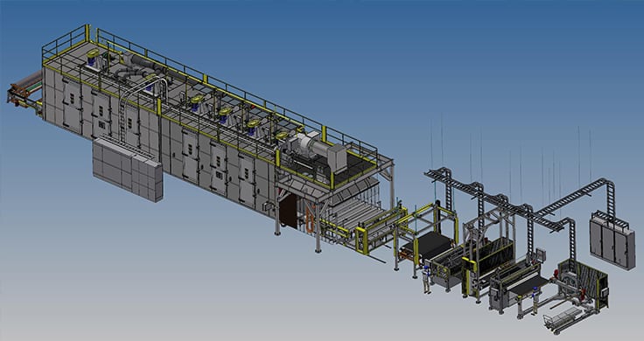Image resolution: width=644 pixels, height=341 pixels.
Task: Select the infeed conveyor at far left
Action: (x=24, y=94)
